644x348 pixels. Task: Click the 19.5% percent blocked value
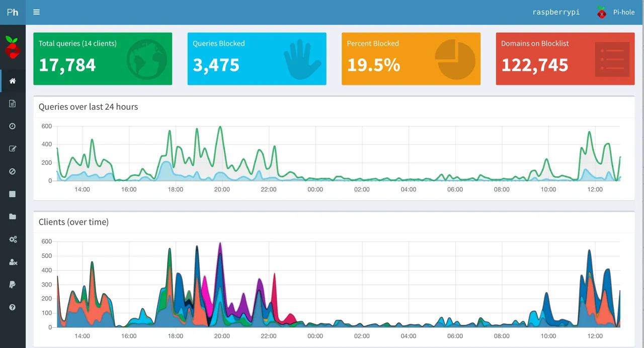click(373, 65)
